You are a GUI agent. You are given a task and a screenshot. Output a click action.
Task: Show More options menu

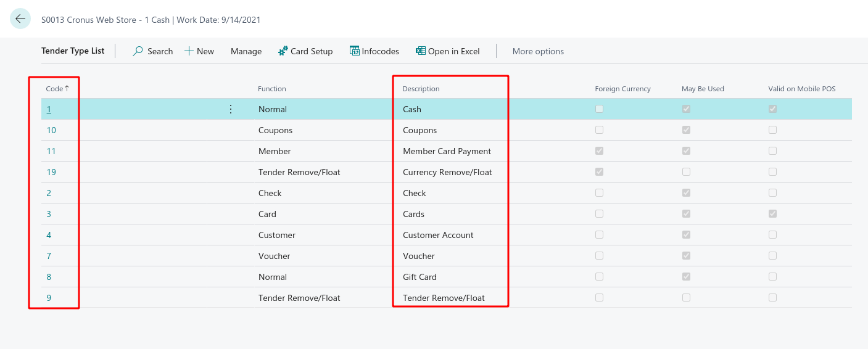click(x=538, y=51)
